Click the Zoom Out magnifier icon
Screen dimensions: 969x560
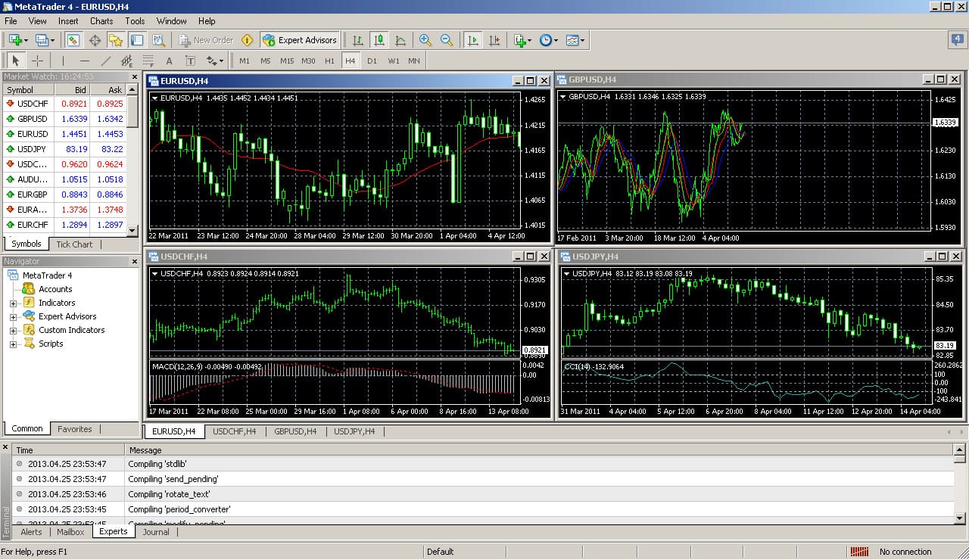pos(447,40)
